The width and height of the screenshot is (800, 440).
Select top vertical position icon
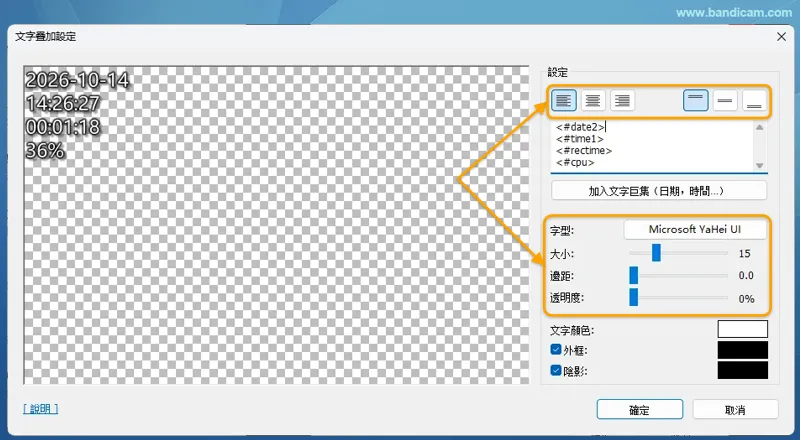(x=696, y=100)
